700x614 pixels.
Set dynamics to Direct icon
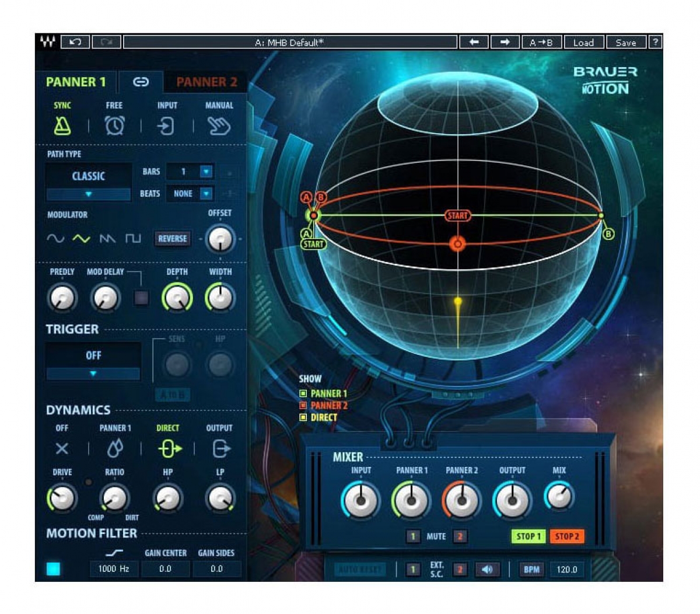[169, 448]
